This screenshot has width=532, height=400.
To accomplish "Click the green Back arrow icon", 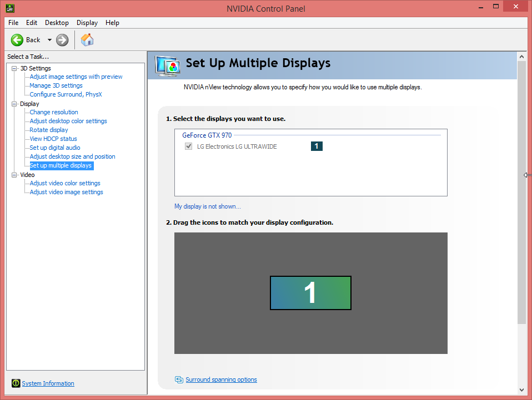I will [17, 40].
